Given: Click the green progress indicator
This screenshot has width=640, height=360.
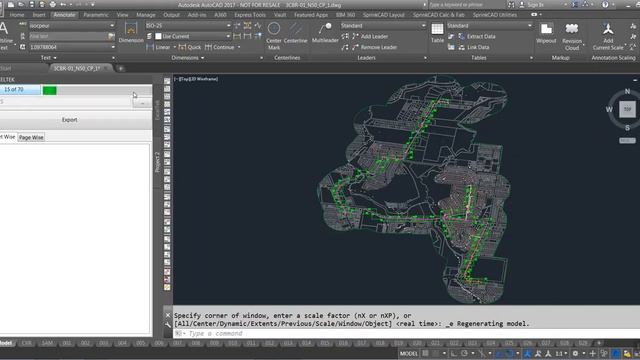Looking at the screenshot, I should coord(49,90).
